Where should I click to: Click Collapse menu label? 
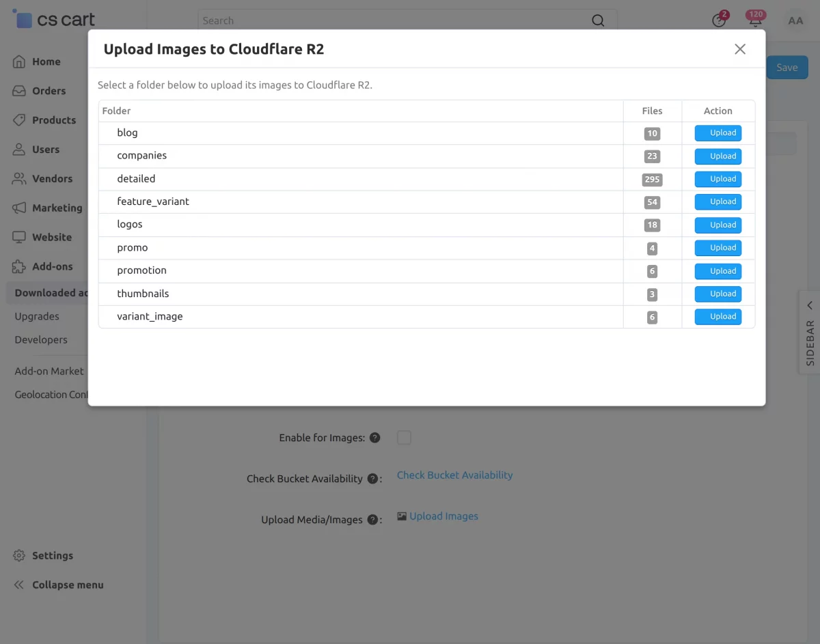pos(68,585)
